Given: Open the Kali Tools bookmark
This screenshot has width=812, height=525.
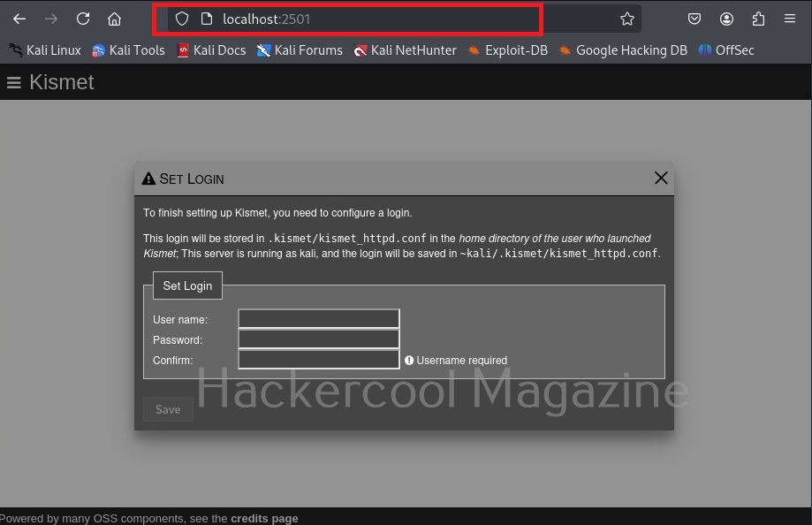Looking at the screenshot, I should click(128, 50).
